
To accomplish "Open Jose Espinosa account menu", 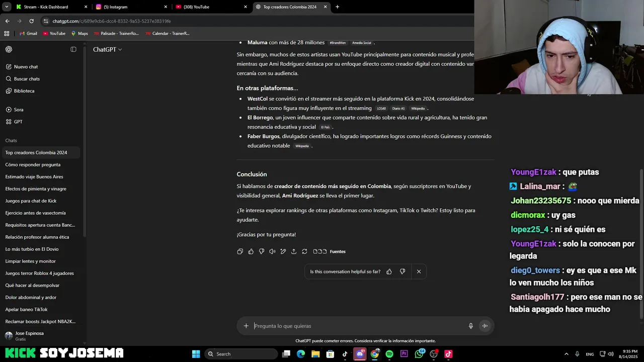I will click(42, 336).
